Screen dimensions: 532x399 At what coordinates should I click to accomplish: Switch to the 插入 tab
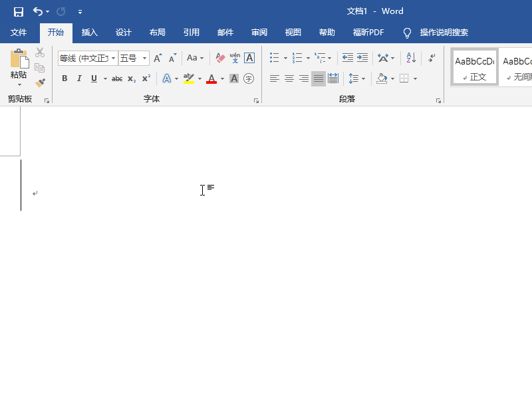click(90, 33)
